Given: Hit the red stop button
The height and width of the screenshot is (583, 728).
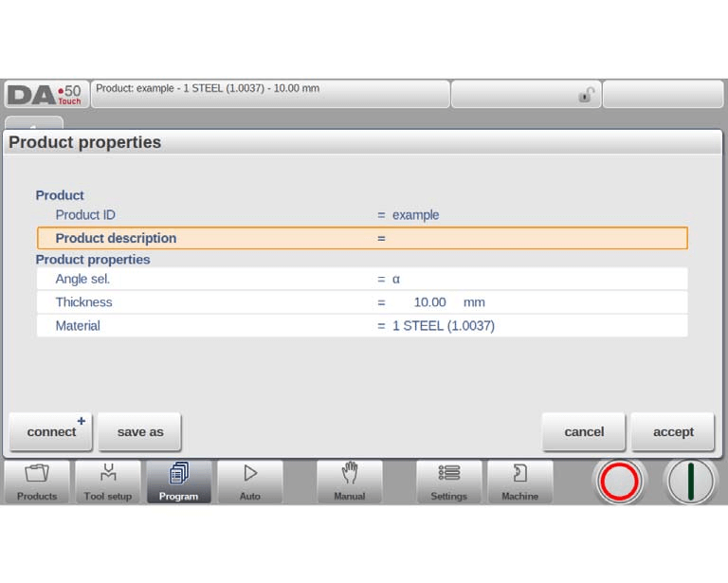Looking at the screenshot, I should tap(619, 482).
